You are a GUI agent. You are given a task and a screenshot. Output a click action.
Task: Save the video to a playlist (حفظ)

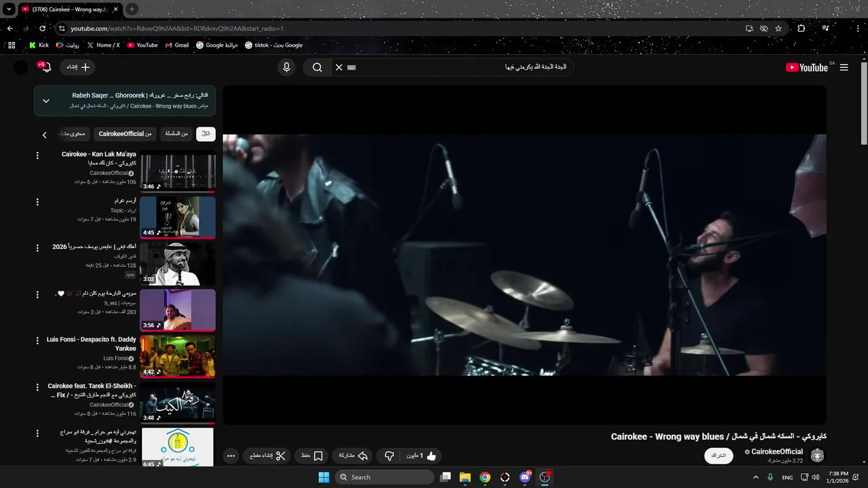[312, 456]
